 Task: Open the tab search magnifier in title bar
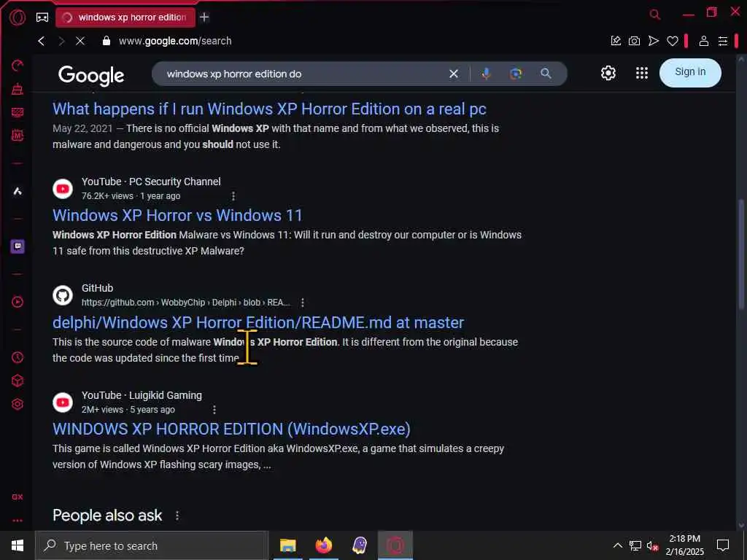click(655, 15)
